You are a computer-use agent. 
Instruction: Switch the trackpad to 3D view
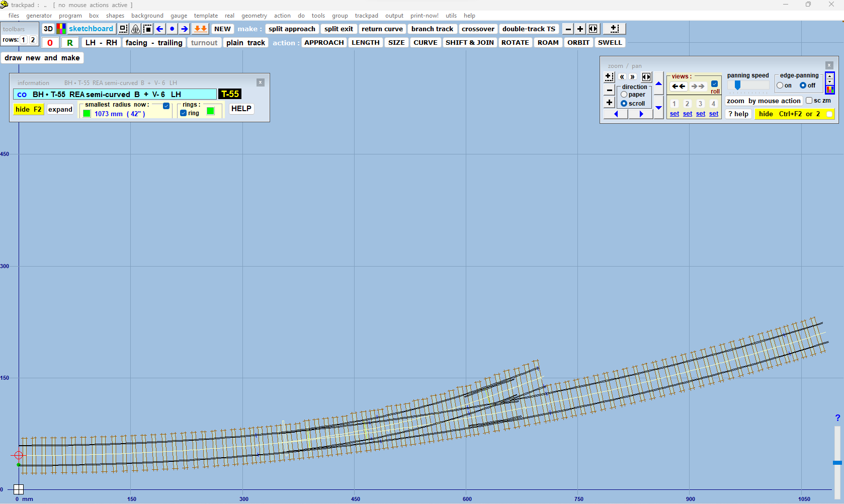pos(48,29)
